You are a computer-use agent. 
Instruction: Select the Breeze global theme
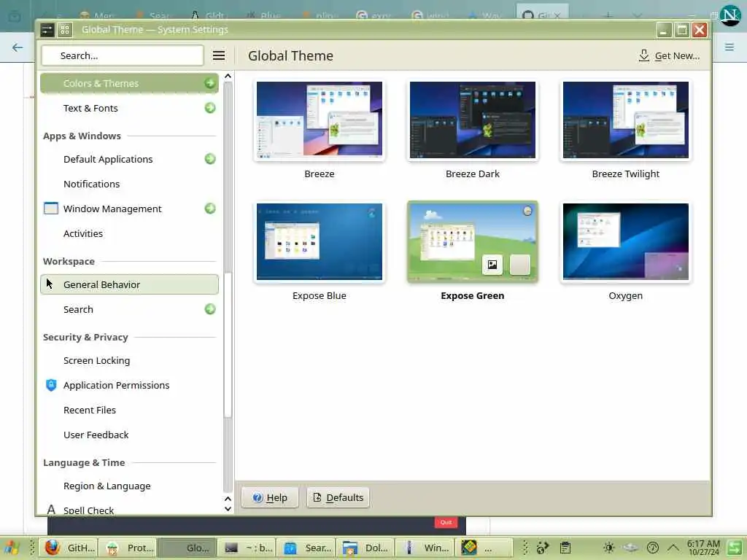pos(320,130)
